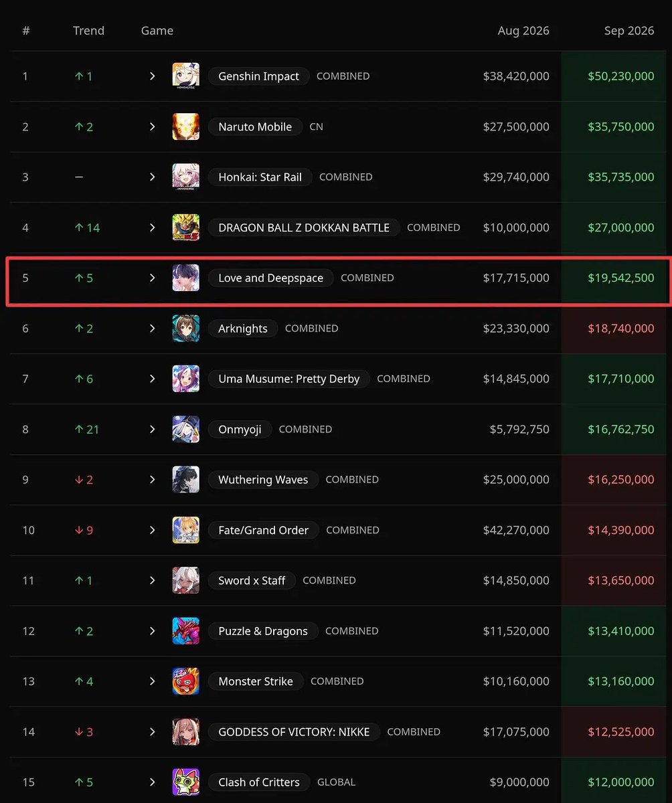Image resolution: width=672 pixels, height=803 pixels.
Task: Open the Sword x Staff name tag
Action: 252,581
